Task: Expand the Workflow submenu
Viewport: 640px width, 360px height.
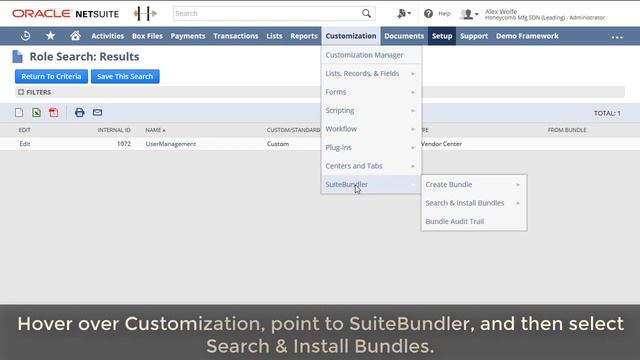Action: click(370, 129)
